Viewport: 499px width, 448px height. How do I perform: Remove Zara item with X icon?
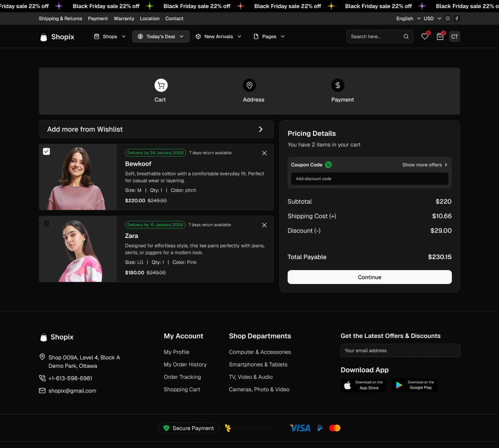264,225
